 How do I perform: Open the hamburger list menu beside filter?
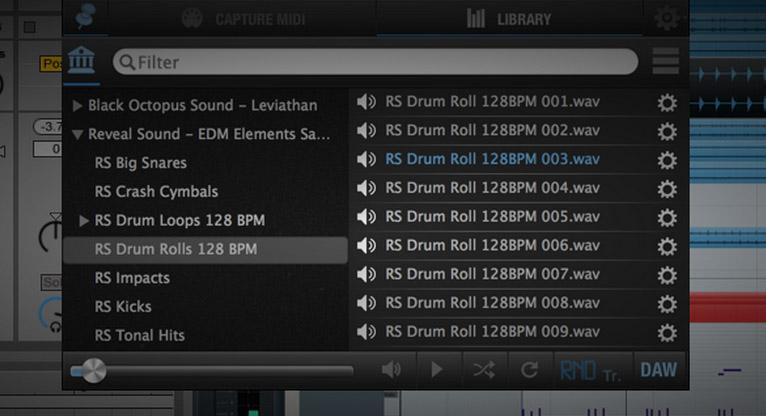[665, 62]
